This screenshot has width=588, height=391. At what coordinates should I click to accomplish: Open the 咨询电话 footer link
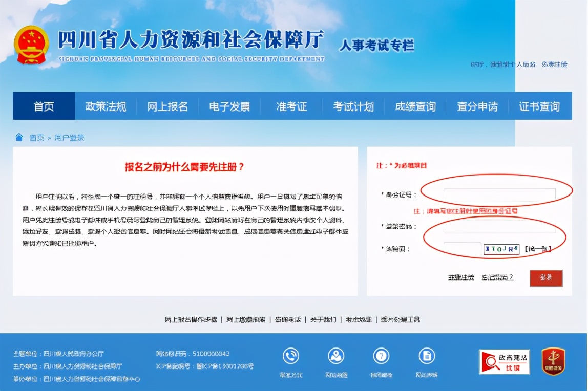pos(288,319)
